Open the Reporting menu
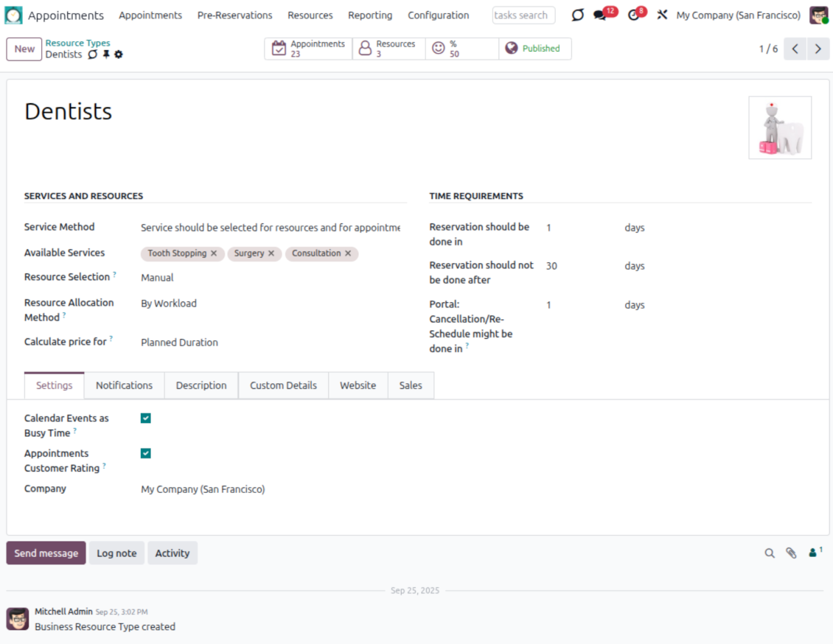Screen dimensions: 833x644 [x=370, y=15]
